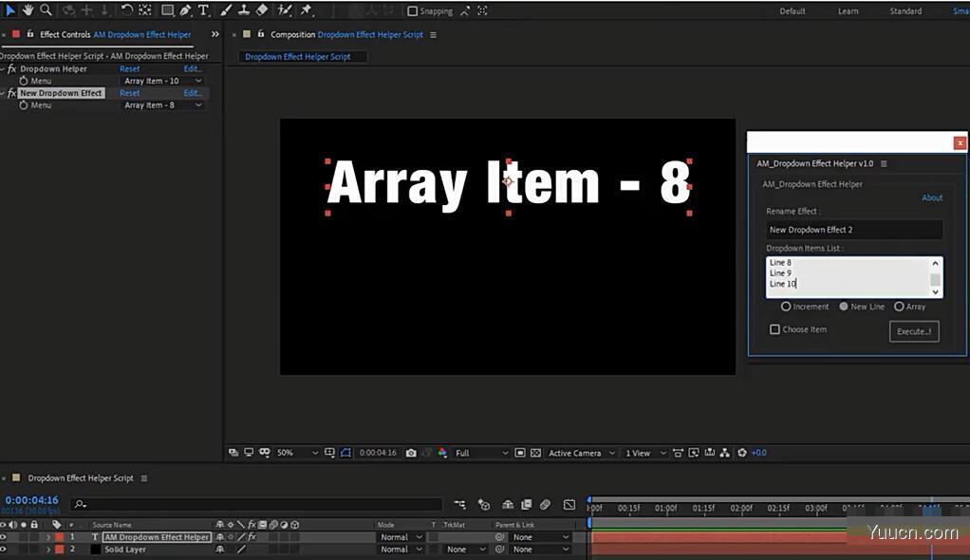Expand the AM Dropdown Effect Helper layer
This screenshot has width=970, height=560.
coord(48,537)
